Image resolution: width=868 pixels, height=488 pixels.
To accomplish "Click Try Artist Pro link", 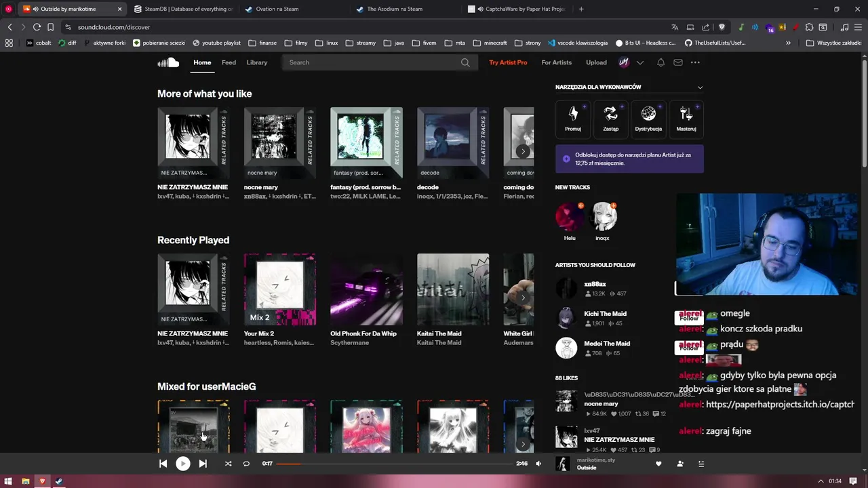I will tap(508, 62).
